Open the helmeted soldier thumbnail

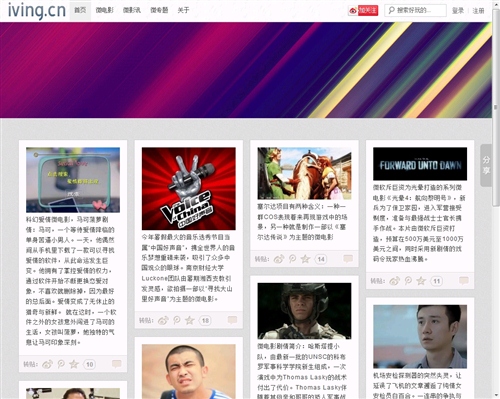[x=304, y=311]
